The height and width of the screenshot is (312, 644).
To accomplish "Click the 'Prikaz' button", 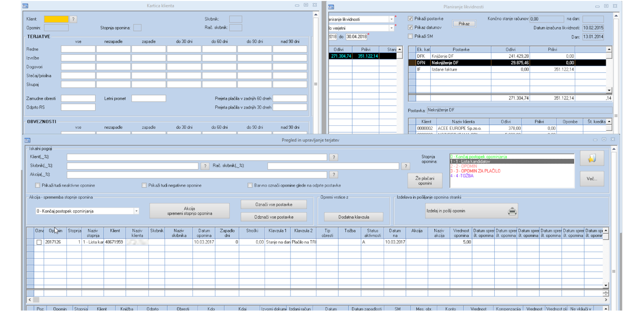I will (464, 24).
